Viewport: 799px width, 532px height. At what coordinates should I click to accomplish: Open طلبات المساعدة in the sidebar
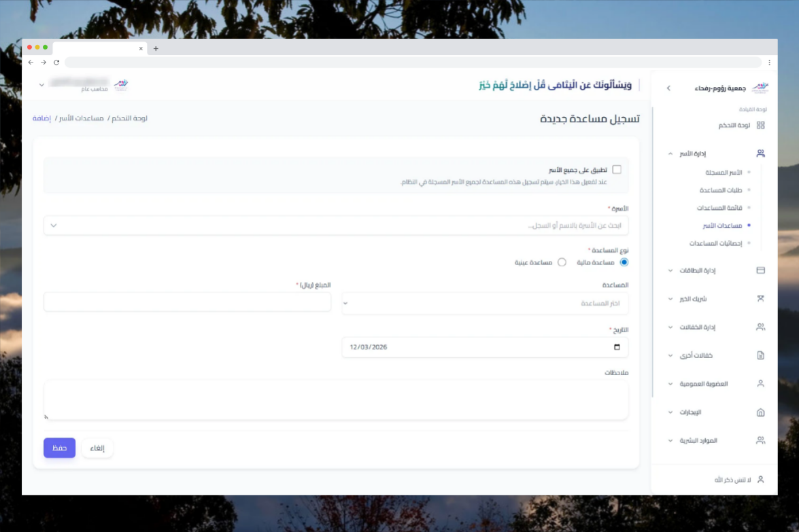pos(721,190)
